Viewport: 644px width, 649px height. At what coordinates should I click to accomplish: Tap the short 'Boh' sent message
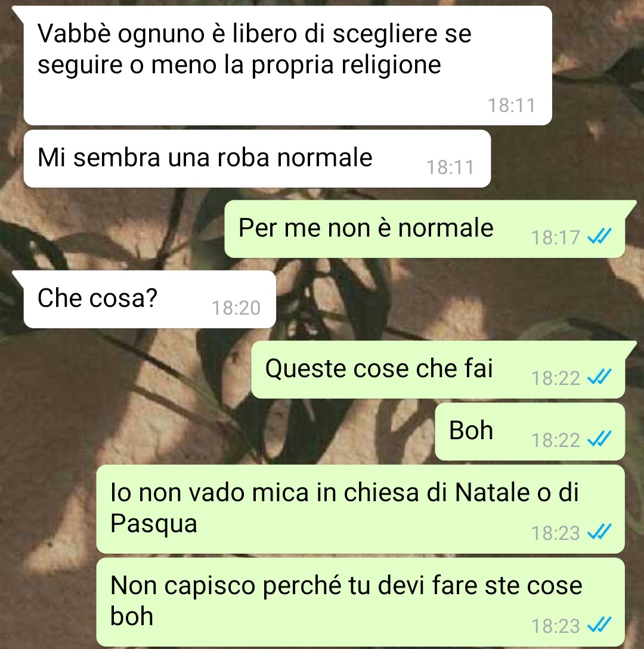[530, 431]
